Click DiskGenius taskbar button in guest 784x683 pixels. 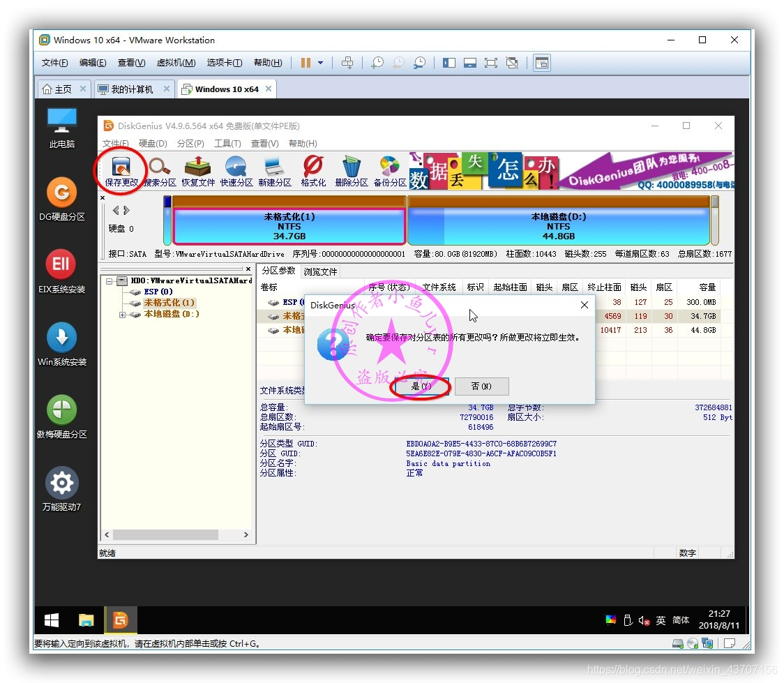coord(120,620)
